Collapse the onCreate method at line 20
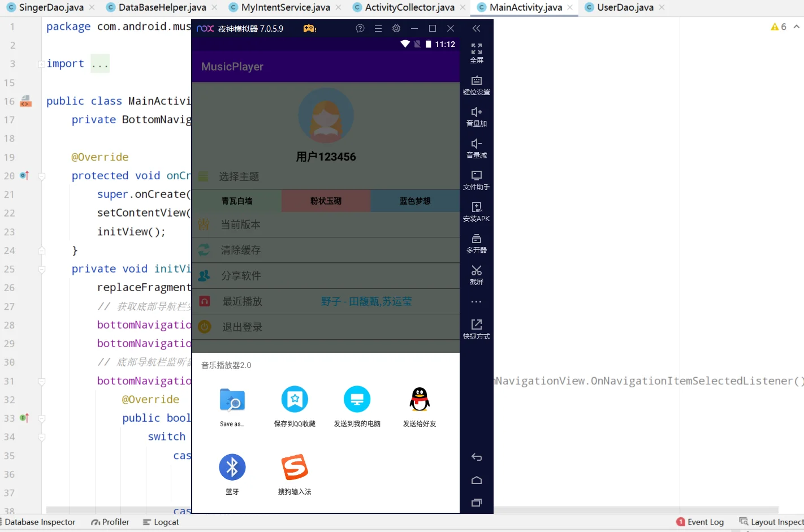 (42, 176)
